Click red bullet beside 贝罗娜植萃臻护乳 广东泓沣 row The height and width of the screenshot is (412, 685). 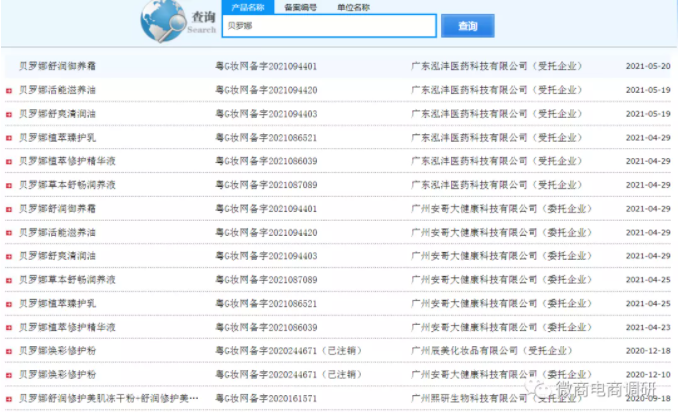click(9, 138)
